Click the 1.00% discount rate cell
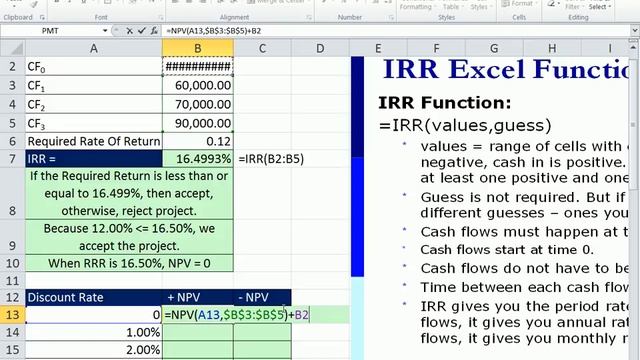 tap(94, 332)
